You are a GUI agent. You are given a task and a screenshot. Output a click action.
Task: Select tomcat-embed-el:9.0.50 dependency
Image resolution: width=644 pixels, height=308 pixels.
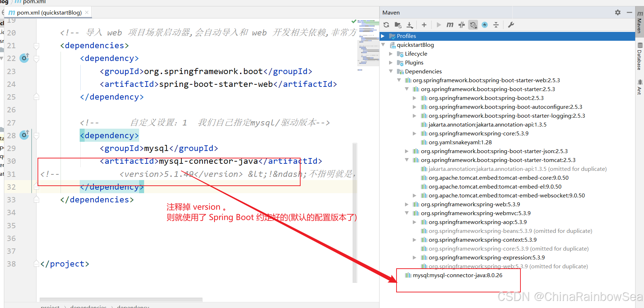495,187
